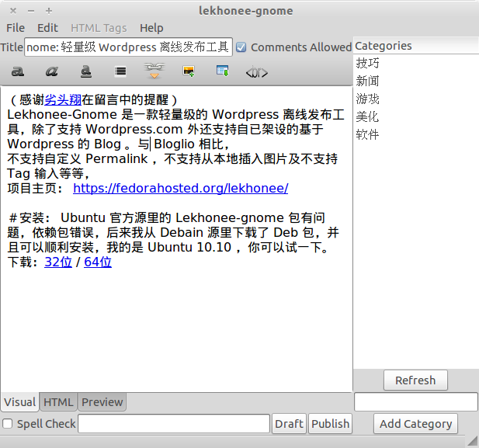479x448 pixels.
Task: Switch to the Preview tab
Action: [102, 402]
